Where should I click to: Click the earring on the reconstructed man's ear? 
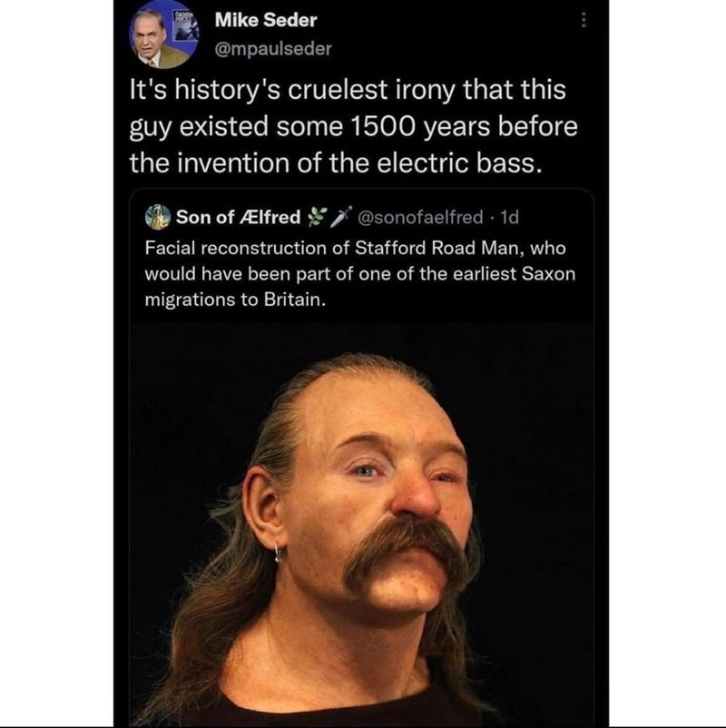(x=277, y=553)
